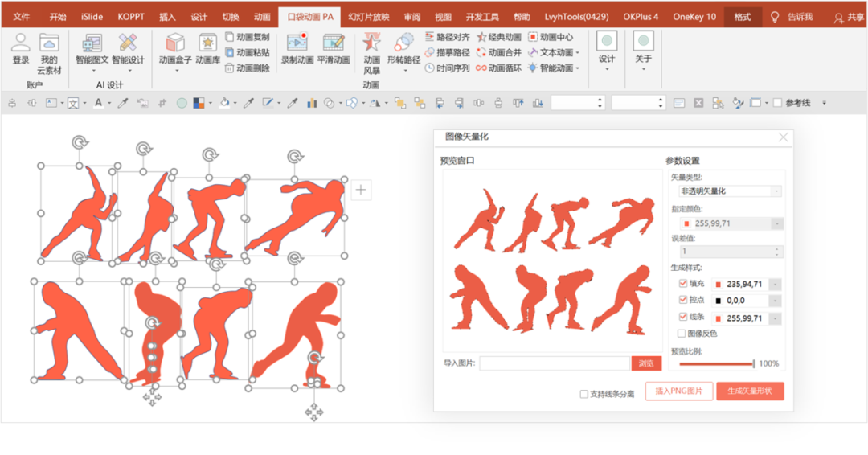Switch to the 开始 home tab

(58, 17)
